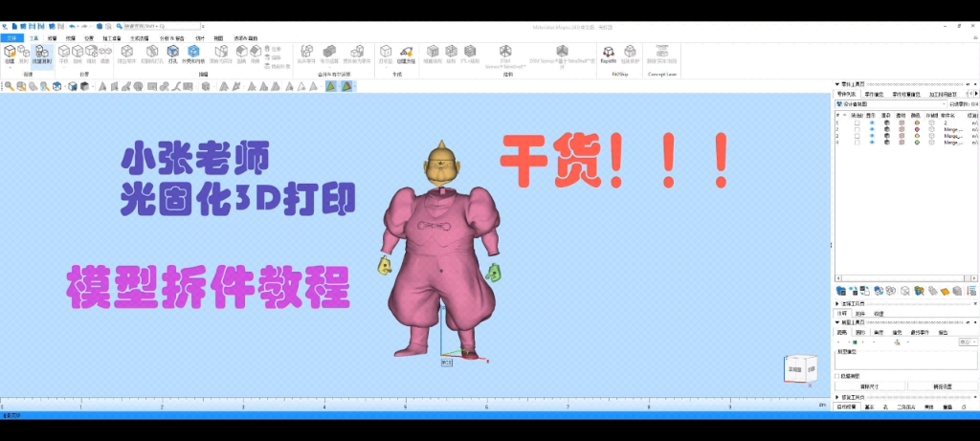The image size is (980, 441).
Task: Toggle visibility eye of part row 4
Action: coord(872,143)
